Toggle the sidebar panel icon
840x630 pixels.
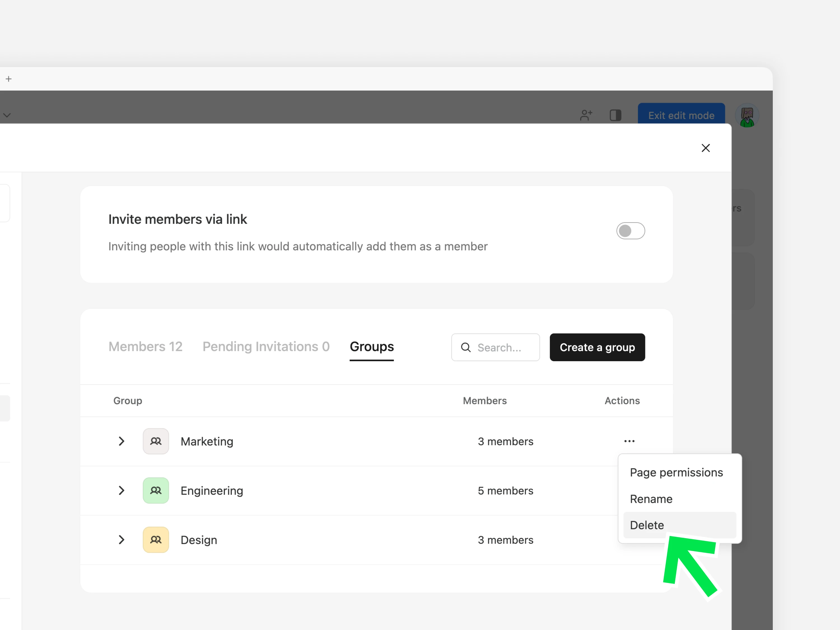pos(615,115)
